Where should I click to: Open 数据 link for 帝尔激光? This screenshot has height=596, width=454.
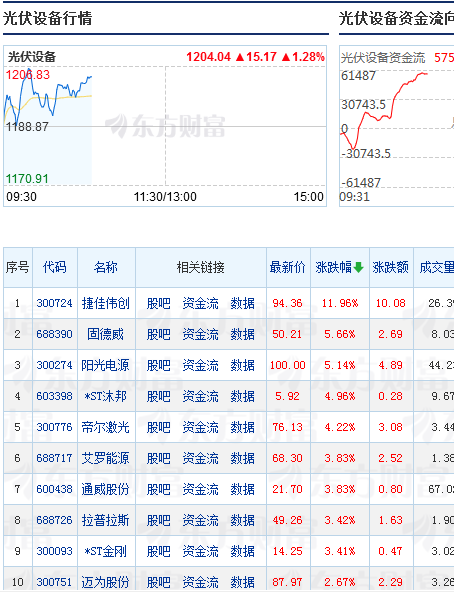243,427
